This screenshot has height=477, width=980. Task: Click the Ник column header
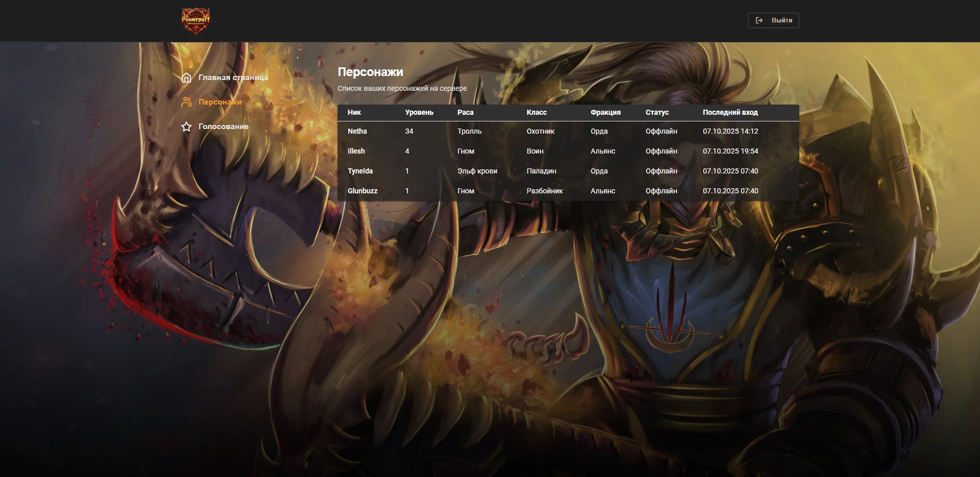coord(354,112)
